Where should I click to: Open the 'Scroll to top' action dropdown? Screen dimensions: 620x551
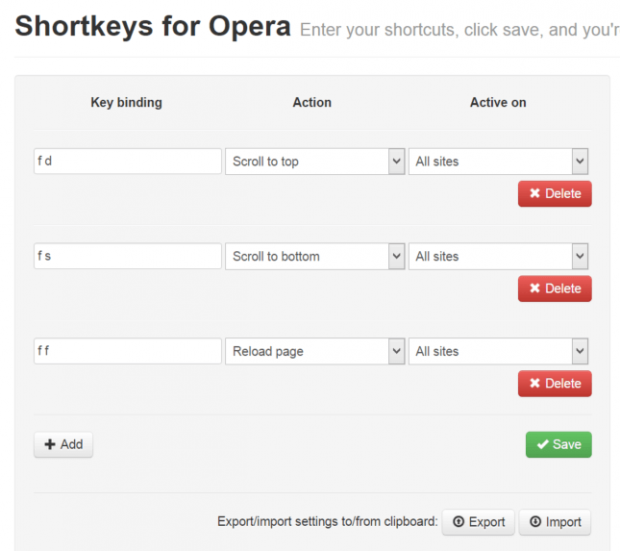pos(314,162)
